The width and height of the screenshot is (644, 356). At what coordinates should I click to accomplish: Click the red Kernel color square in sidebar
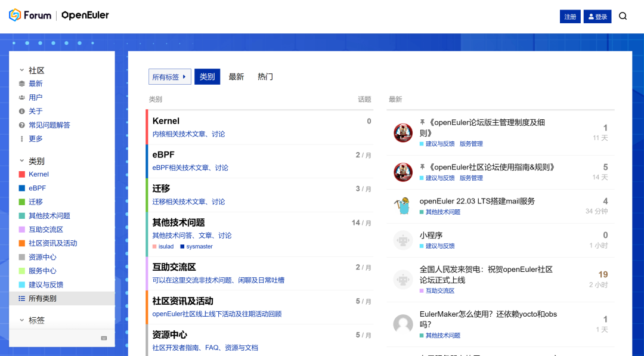tap(22, 174)
